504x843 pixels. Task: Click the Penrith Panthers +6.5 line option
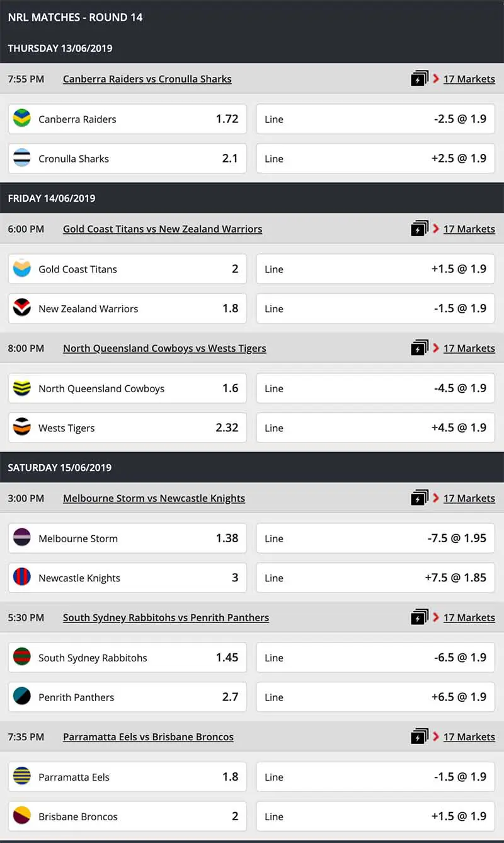(x=375, y=697)
